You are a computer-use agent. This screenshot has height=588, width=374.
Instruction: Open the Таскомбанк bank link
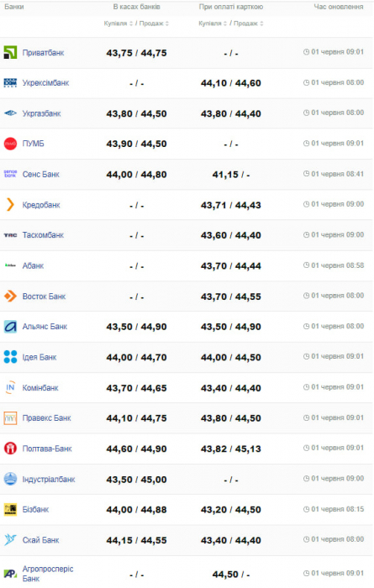pos(43,235)
